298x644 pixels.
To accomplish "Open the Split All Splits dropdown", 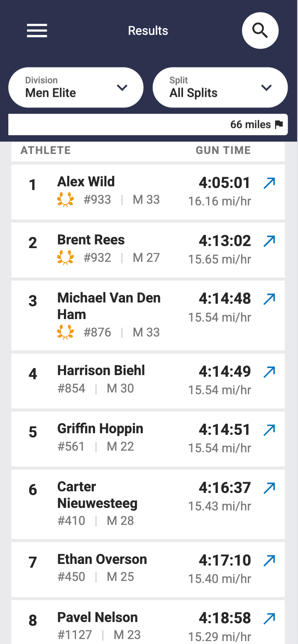I will [x=220, y=88].
